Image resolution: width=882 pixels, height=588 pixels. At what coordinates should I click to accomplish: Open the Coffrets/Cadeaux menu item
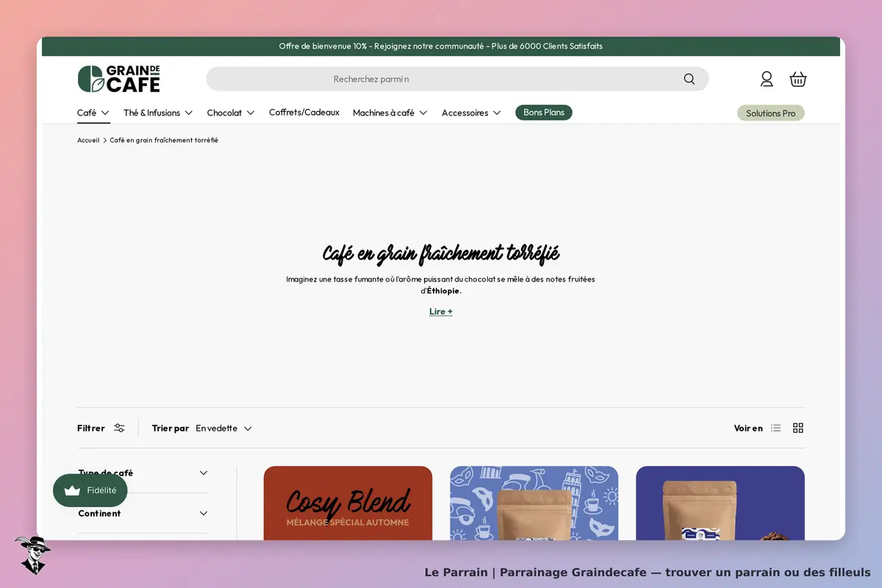point(304,112)
